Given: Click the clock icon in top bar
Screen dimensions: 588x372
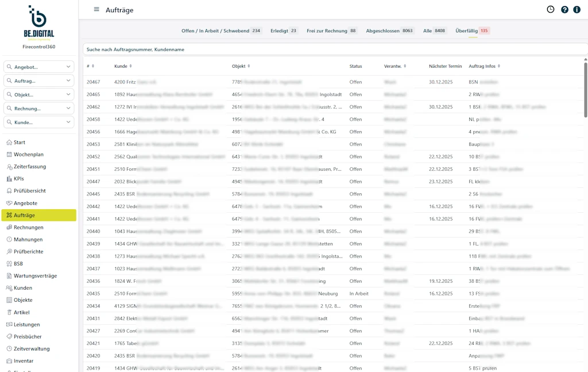Looking at the screenshot, I should [550, 10].
